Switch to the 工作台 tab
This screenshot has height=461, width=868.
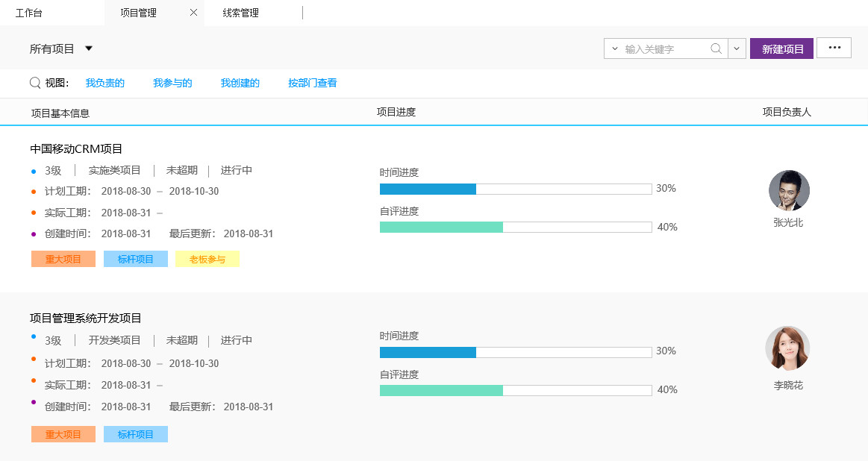pyautogui.click(x=28, y=13)
